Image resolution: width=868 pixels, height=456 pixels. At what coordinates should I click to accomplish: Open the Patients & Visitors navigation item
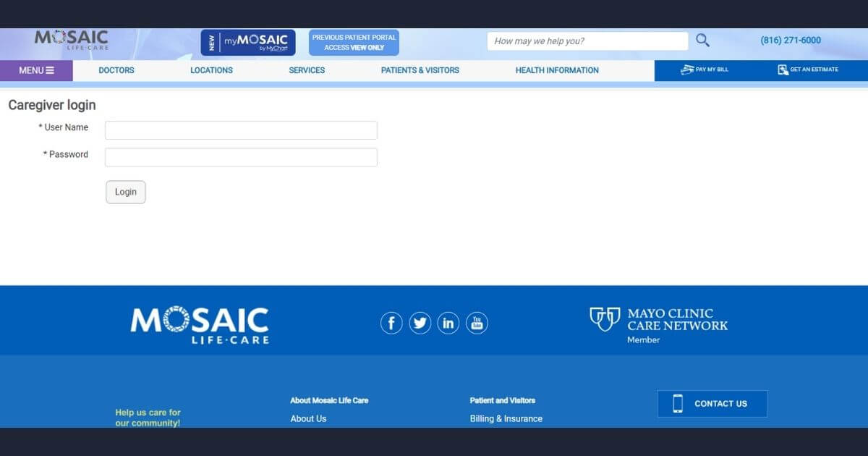coord(420,70)
